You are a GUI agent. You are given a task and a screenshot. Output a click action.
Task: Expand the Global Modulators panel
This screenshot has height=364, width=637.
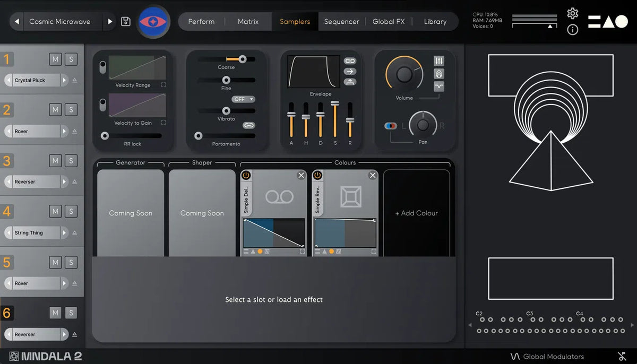pos(547,357)
